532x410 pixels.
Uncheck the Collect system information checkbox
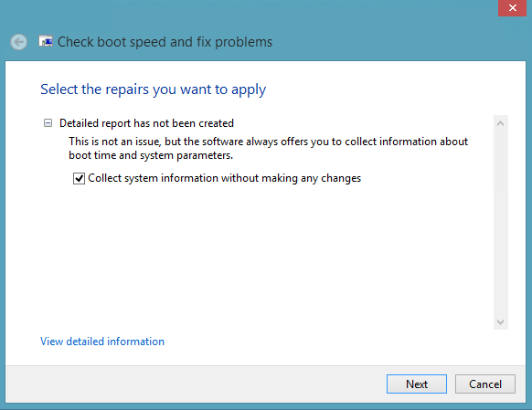click(79, 178)
